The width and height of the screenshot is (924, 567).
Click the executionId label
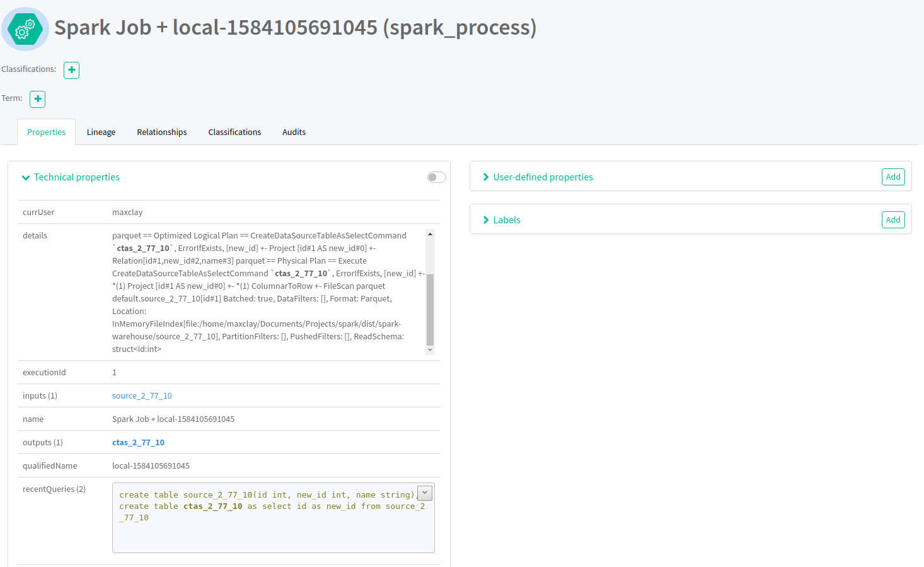tap(44, 373)
